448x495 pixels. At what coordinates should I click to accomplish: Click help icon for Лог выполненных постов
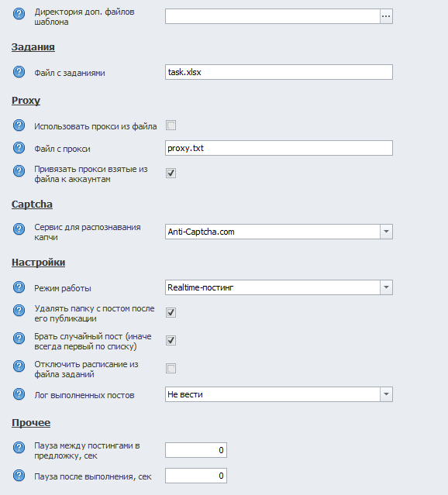[x=19, y=394]
